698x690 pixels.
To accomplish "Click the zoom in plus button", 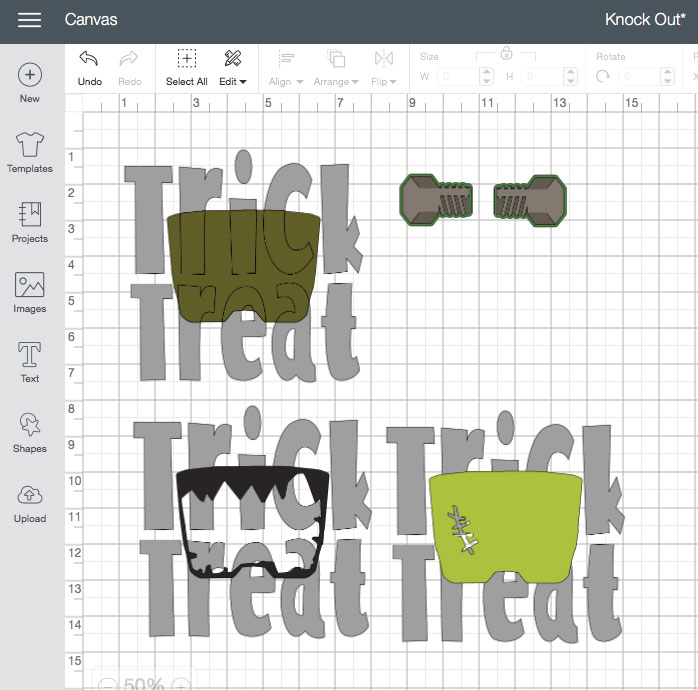I will [181, 684].
